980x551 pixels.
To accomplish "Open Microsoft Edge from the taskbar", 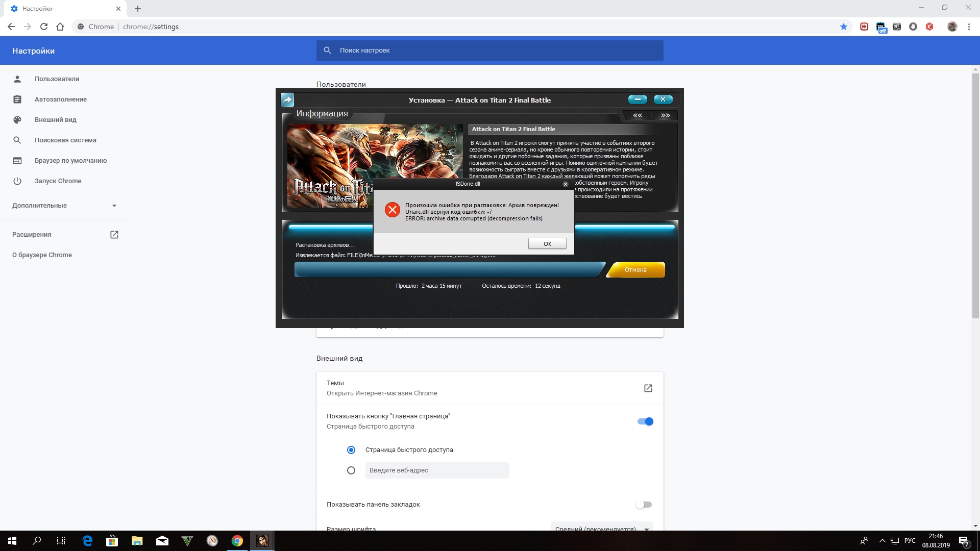I will pos(87,541).
